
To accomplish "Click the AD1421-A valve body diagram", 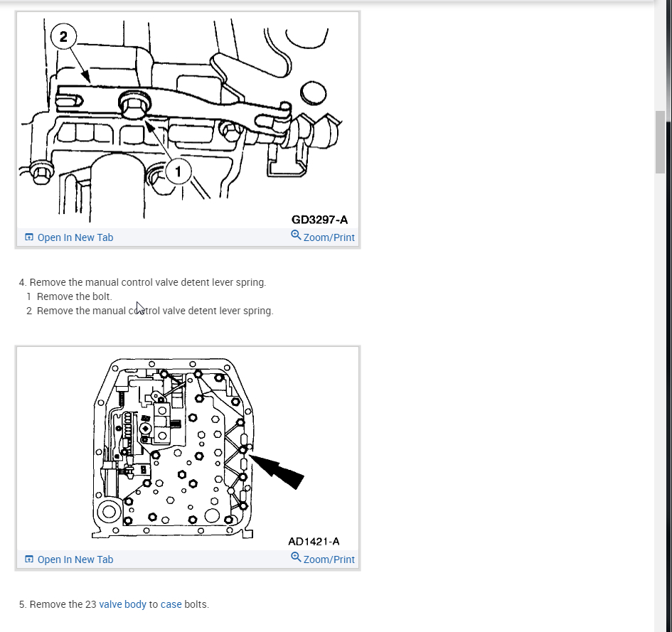I will (x=187, y=449).
